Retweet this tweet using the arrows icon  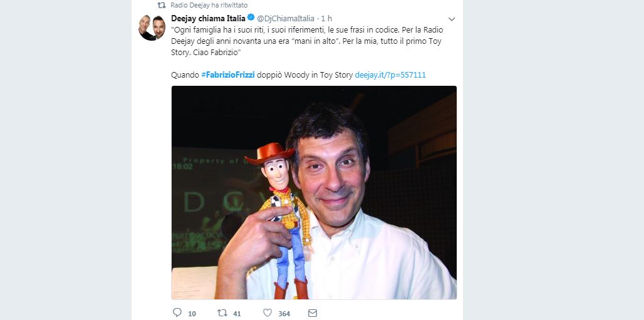coord(222,312)
